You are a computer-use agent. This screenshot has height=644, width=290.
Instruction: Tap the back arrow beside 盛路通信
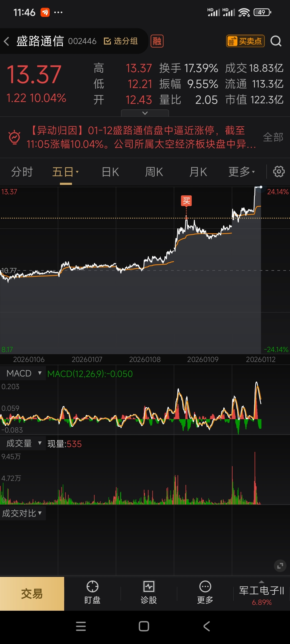click(7, 41)
